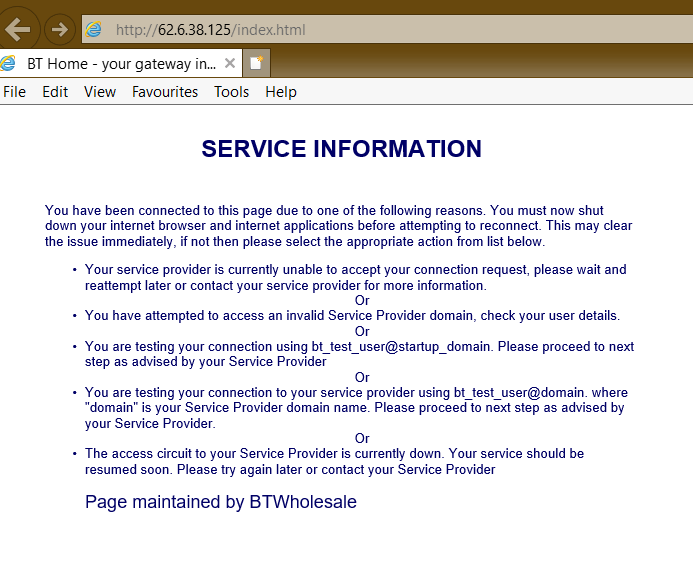This screenshot has width=693, height=581.
Task: Go back with the browser Back arrow
Action: (18, 30)
